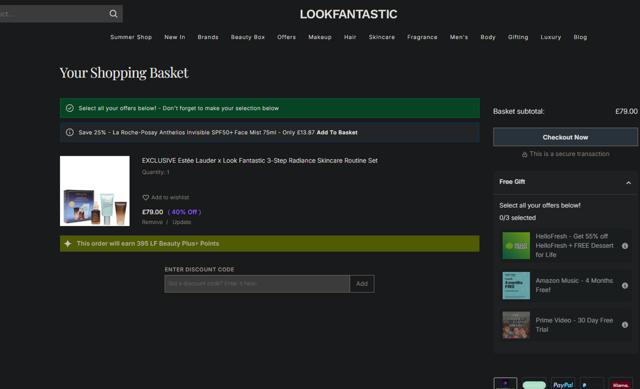
Task: Visit the Blog menu item
Action: click(580, 37)
